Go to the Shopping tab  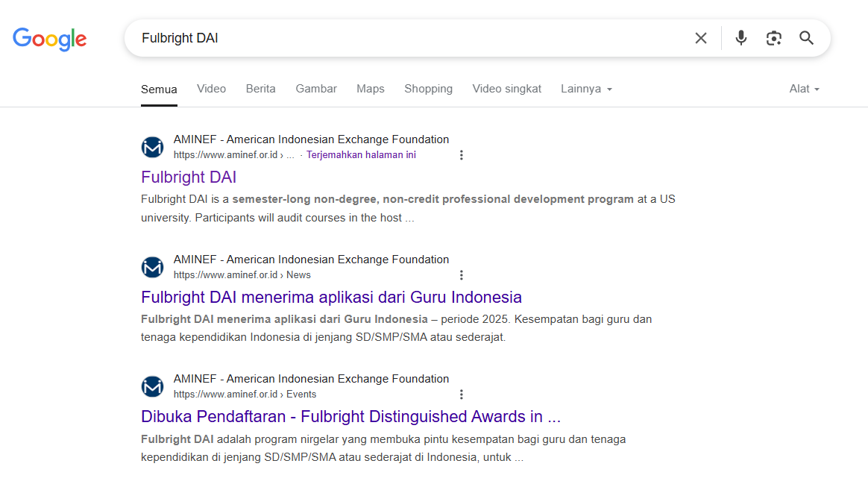click(x=429, y=89)
